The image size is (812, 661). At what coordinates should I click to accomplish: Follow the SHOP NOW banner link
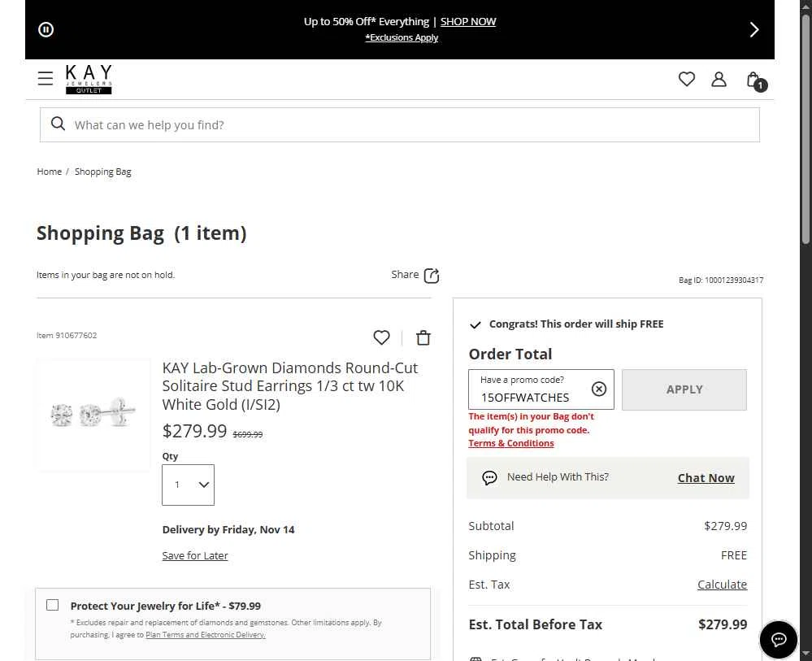468,22
